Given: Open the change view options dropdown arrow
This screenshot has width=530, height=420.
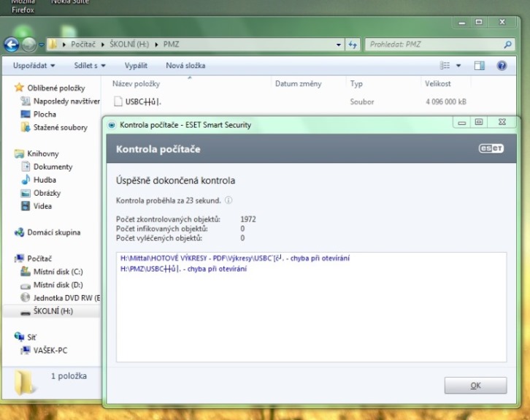Looking at the screenshot, I should click(458, 66).
